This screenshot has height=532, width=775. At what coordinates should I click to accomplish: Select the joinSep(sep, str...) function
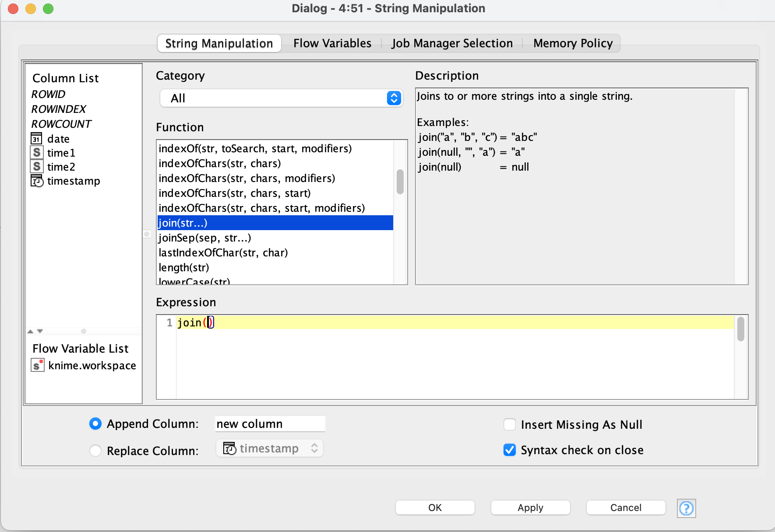coord(275,238)
